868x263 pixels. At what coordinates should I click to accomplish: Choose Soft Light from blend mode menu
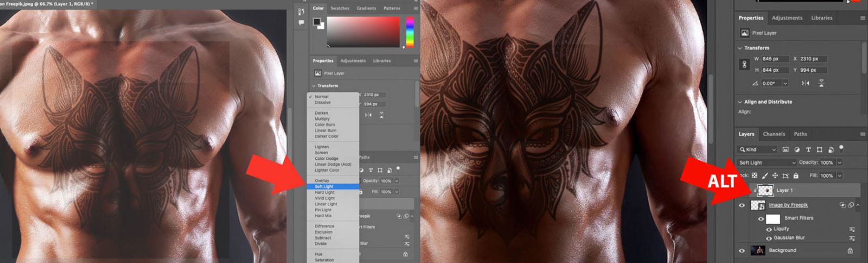[333, 186]
